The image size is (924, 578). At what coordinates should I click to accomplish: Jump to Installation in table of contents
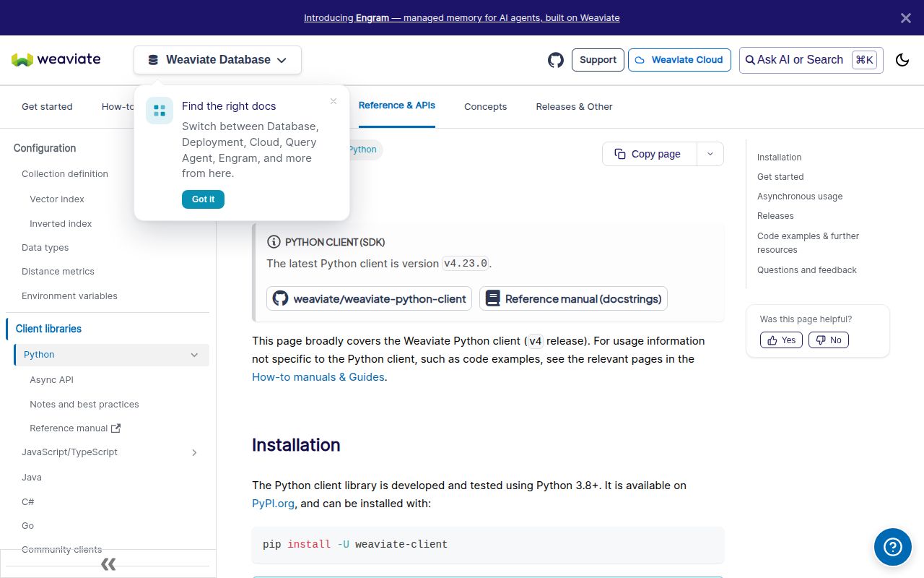coord(779,158)
